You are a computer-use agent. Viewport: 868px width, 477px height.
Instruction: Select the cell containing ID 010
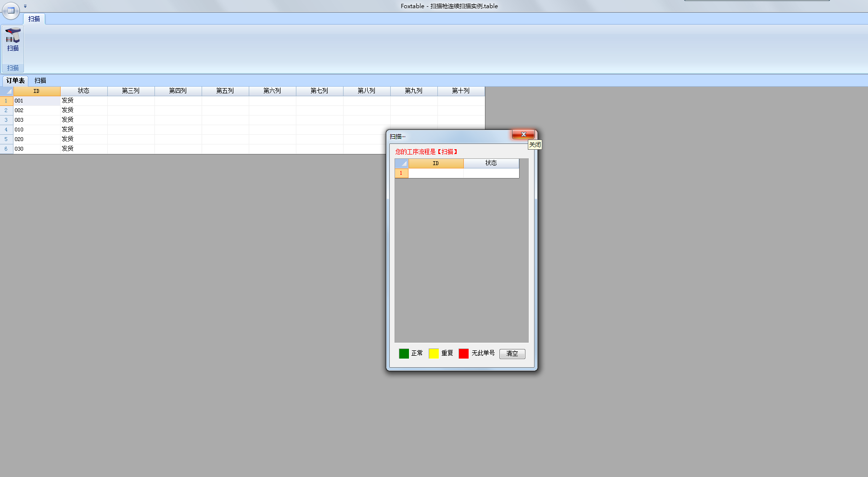tap(37, 129)
